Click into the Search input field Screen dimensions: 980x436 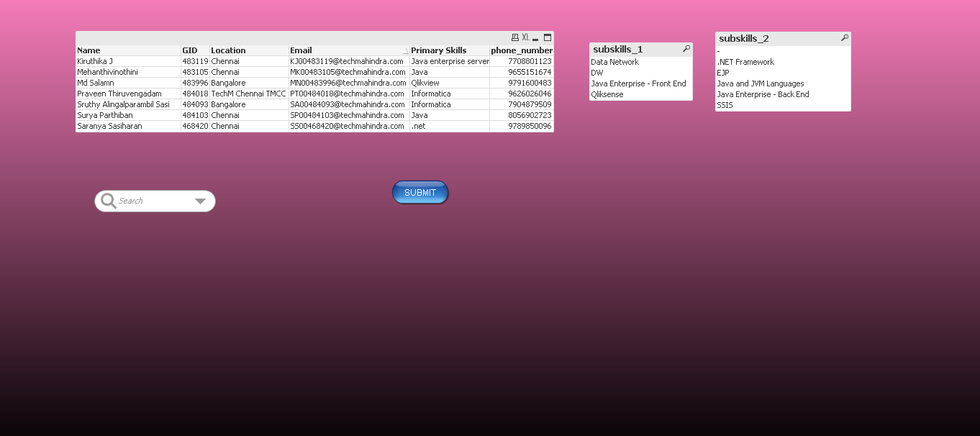pyautogui.click(x=155, y=201)
